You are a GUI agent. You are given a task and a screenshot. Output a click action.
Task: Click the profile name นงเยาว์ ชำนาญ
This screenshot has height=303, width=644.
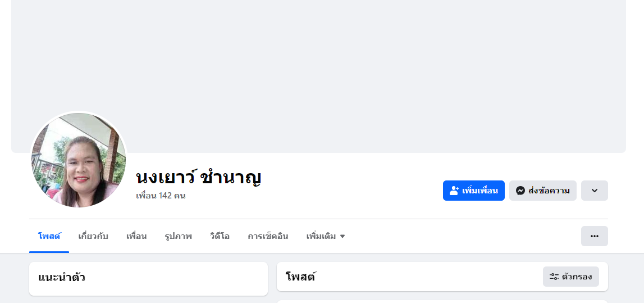[199, 177]
